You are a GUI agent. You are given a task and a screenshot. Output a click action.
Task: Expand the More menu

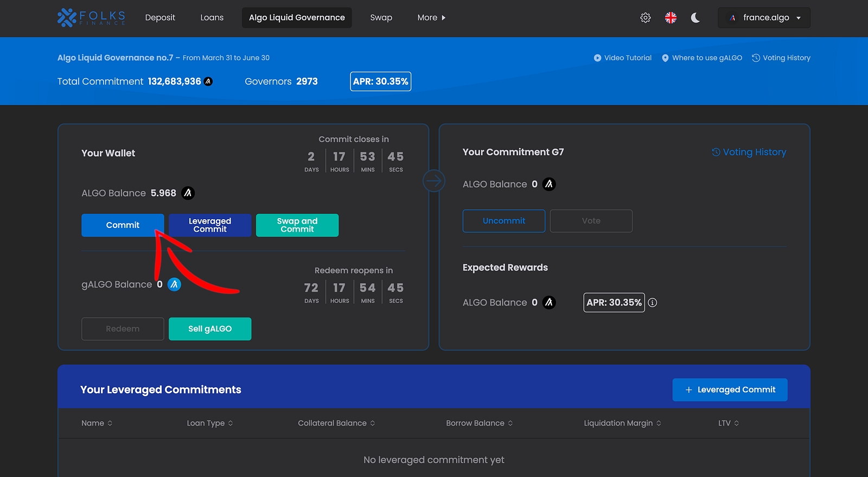tap(431, 18)
